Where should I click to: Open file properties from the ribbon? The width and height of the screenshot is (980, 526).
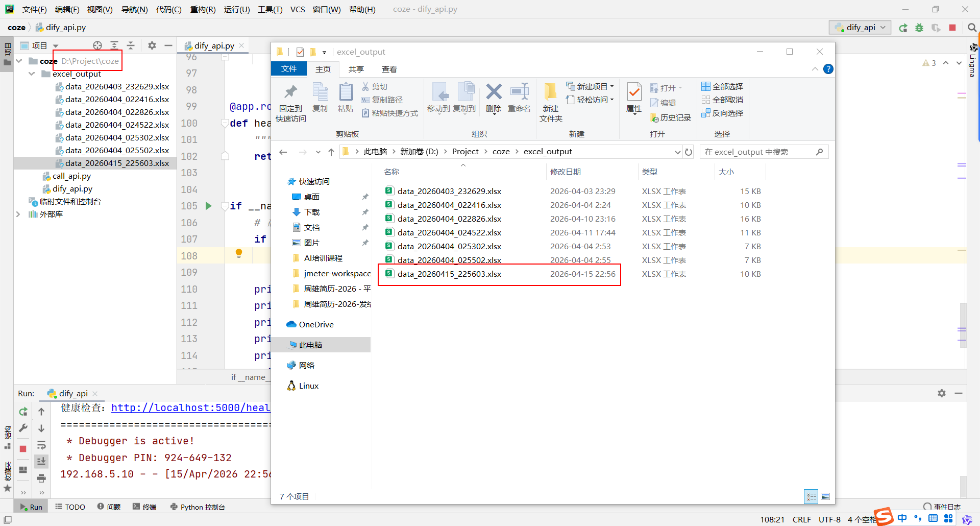pos(634,92)
